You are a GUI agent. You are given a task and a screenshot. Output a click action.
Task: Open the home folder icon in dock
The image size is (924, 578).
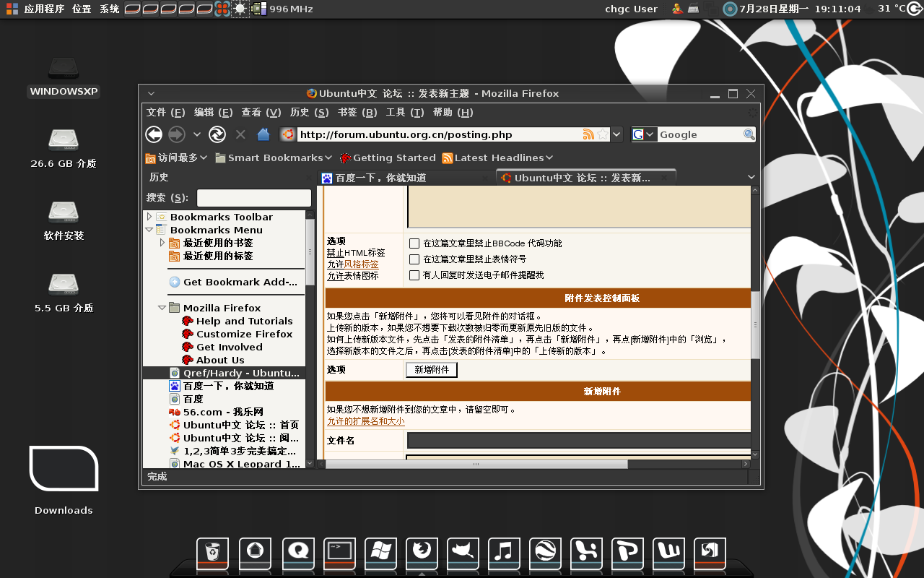pos(255,553)
